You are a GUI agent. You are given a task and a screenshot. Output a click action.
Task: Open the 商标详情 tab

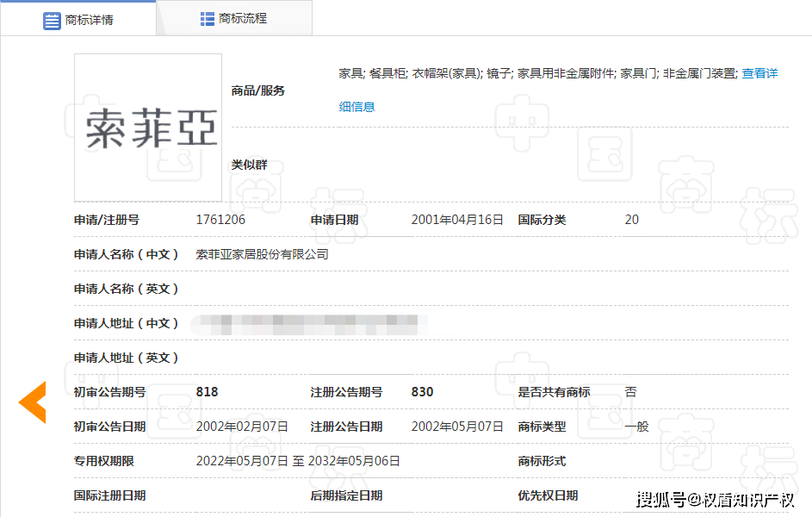click(x=78, y=20)
